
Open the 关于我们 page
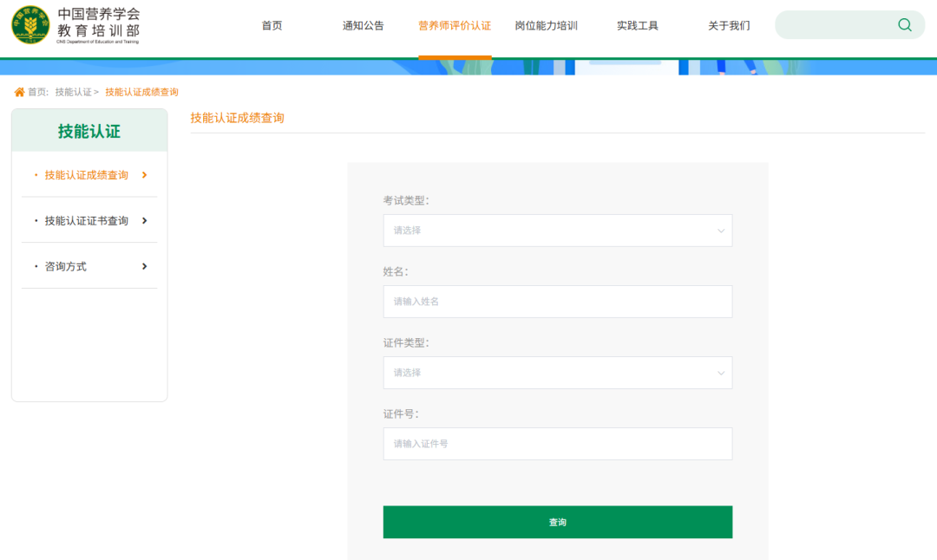coord(728,25)
